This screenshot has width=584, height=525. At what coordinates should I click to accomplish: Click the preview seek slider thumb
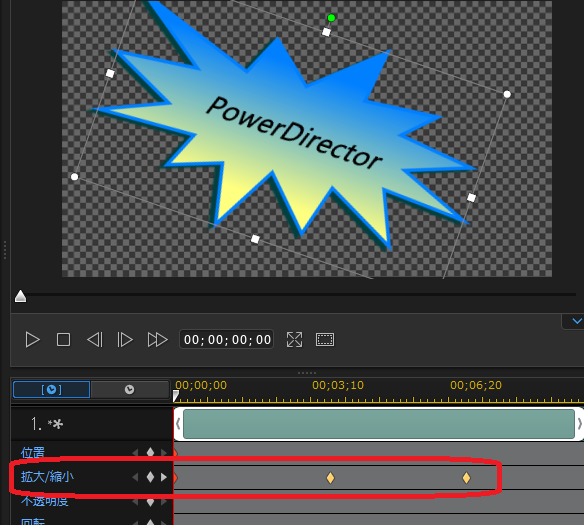click(x=20, y=296)
